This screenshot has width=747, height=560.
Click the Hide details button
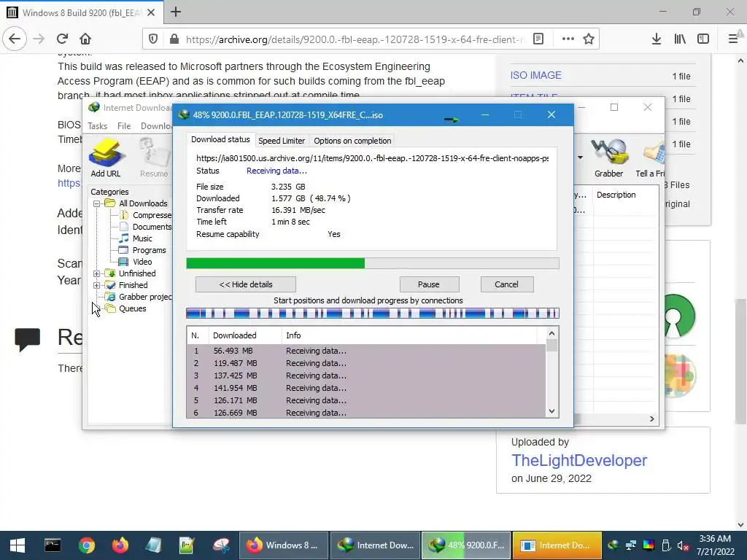[245, 284]
